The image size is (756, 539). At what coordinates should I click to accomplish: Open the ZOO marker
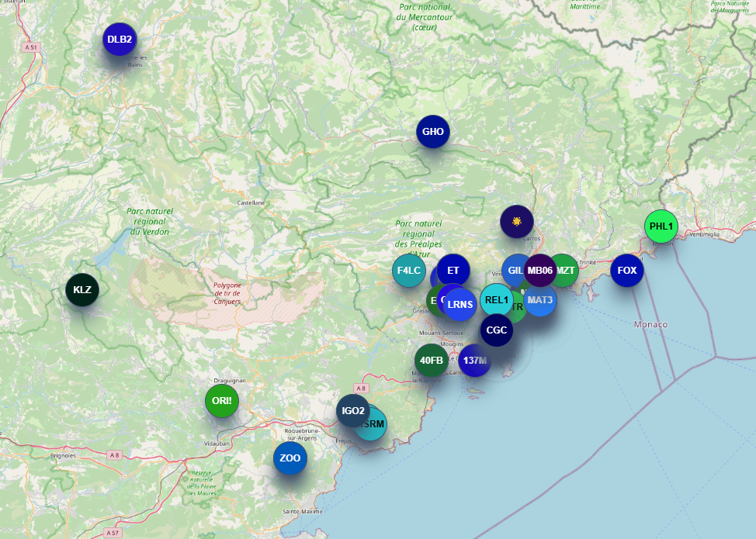(290, 458)
